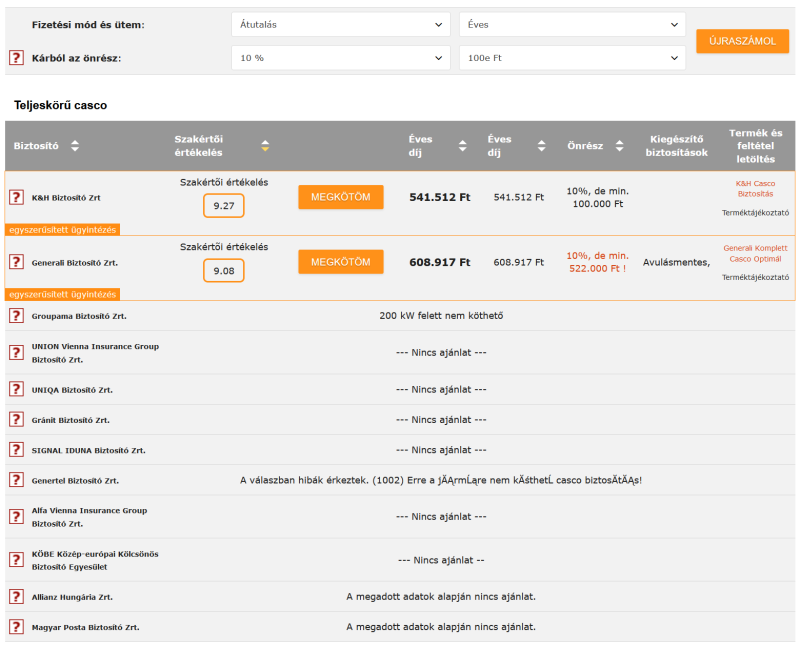Image resolution: width=800 pixels, height=647 pixels.
Task: Click egyszerűsített ügyintézés badge under Generali row
Action: point(63,294)
